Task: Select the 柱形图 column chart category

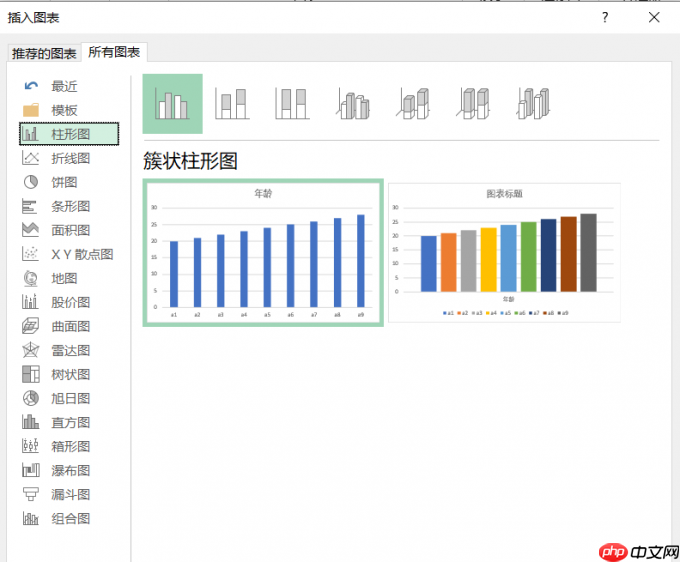Action: (x=69, y=134)
